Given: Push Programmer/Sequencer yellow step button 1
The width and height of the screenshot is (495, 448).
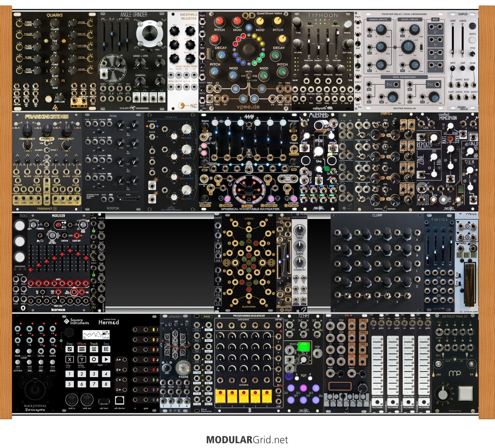Looking at the screenshot, I should pyautogui.click(x=220, y=396).
